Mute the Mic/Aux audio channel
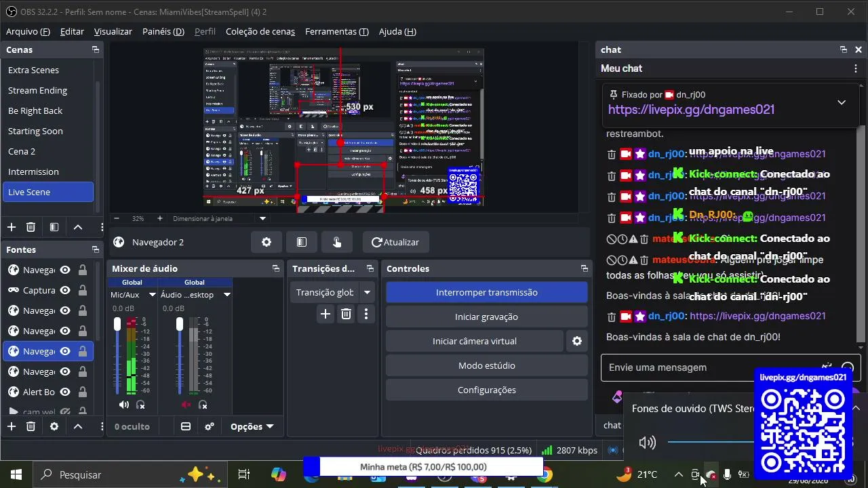Viewport: 868px width, 488px height. click(x=123, y=405)
